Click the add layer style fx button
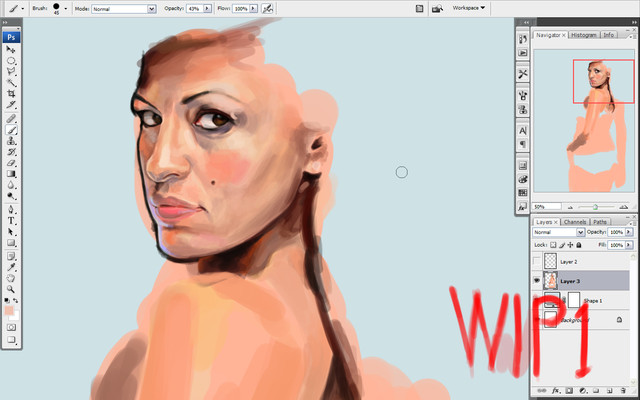The height and width of the screenshot is (400, 640). (556, 391)
